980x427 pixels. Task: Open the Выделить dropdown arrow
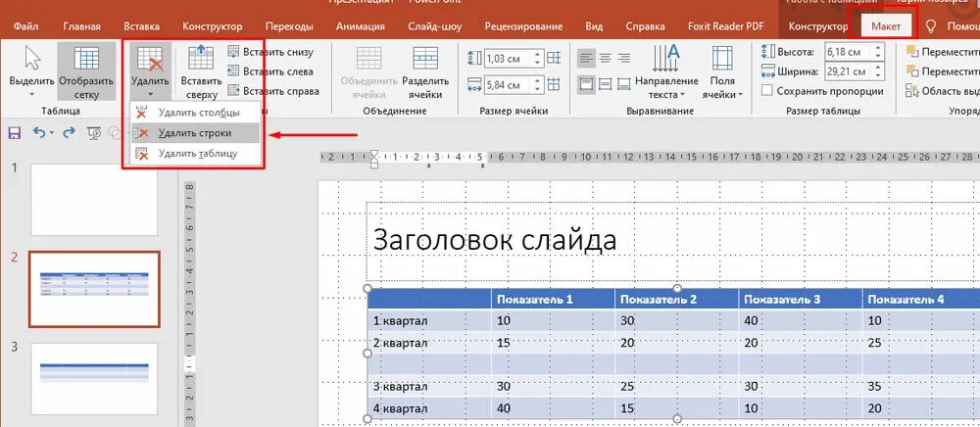[32, 94]
